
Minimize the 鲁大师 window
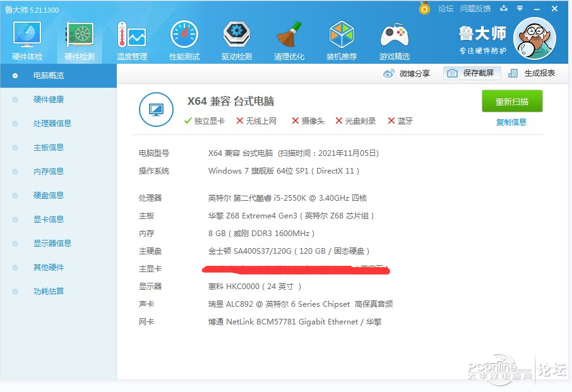(x=537, y=9)
